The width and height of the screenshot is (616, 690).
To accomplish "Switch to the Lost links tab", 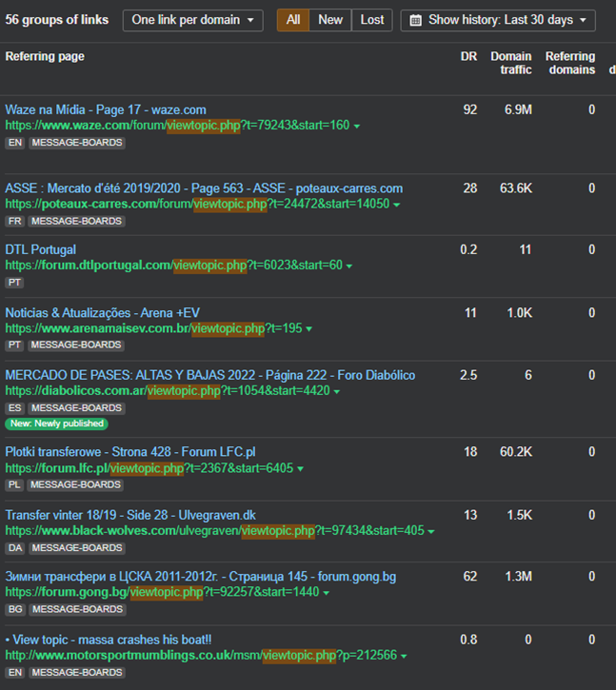I will click(x=372, y=20).
